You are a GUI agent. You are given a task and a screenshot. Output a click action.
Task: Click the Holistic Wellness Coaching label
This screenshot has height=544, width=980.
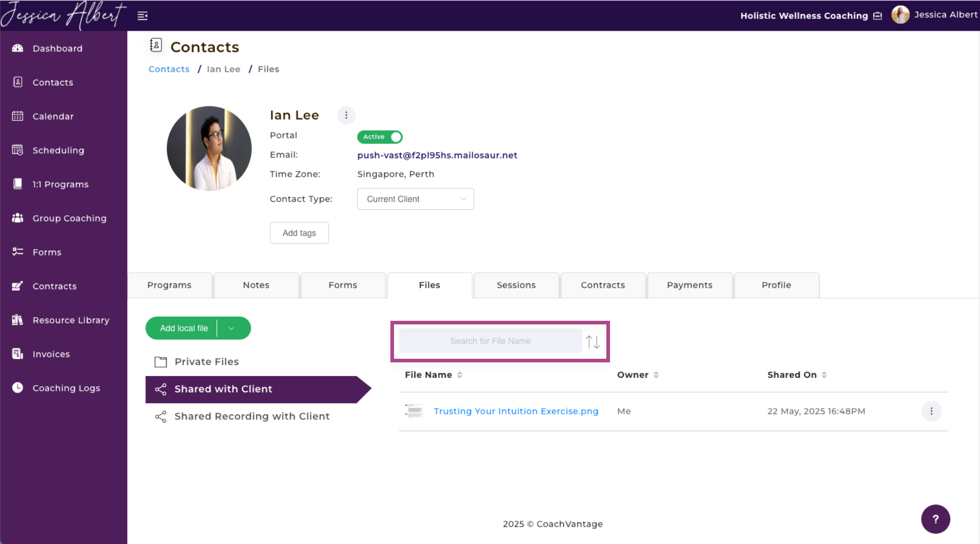(x=804, y=16)
